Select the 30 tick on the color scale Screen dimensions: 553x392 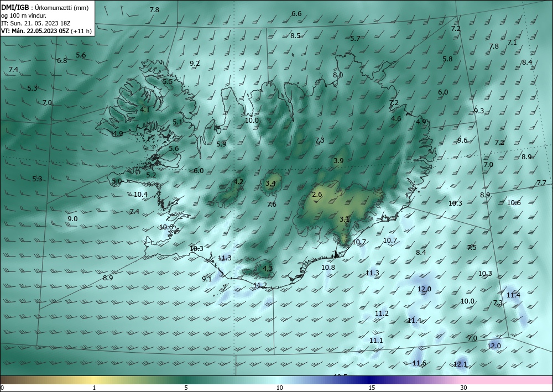464,388
